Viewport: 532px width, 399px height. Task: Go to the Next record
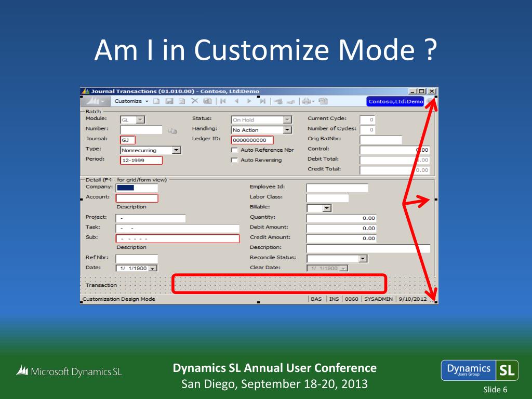[x=249, y=101]
